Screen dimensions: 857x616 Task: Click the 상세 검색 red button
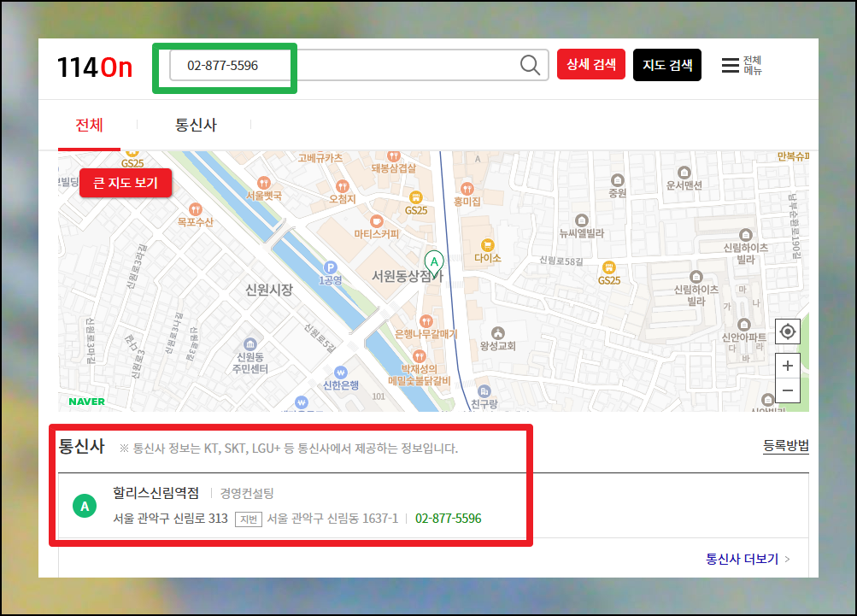[590, 64]
